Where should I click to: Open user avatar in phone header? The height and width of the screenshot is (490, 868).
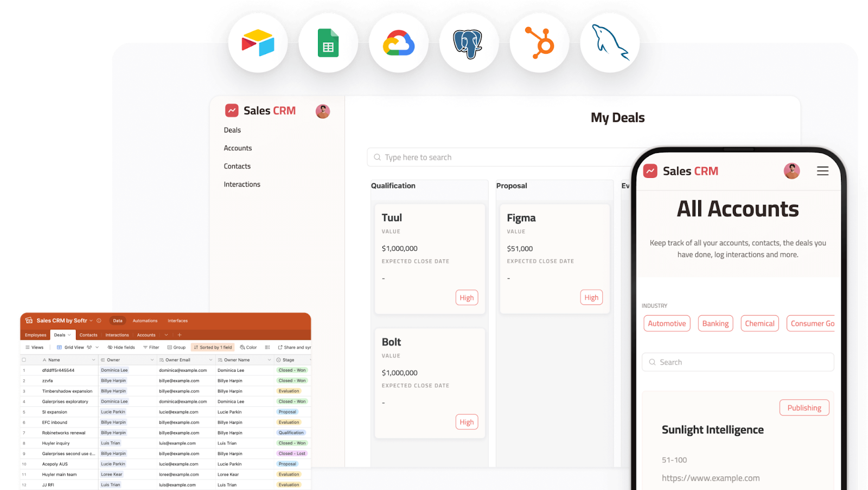pyautogui.click(x=792, y=171)
